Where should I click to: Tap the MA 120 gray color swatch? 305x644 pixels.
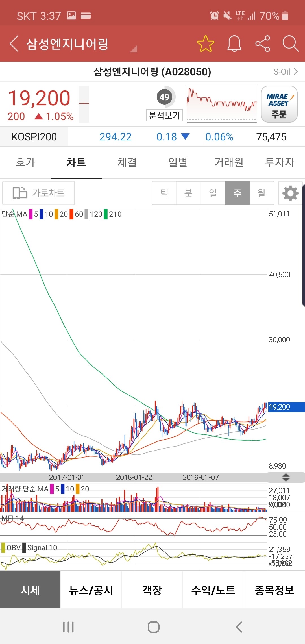pos(86,214)
